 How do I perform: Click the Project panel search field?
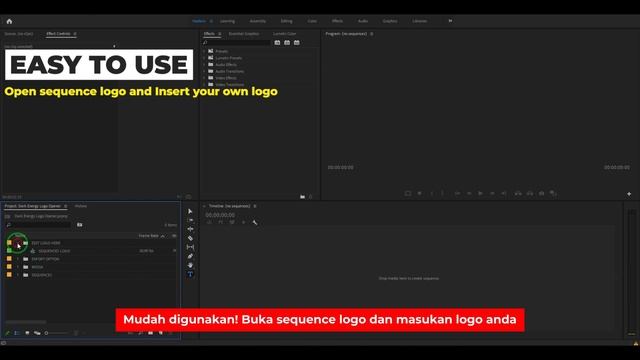point(39,224)
